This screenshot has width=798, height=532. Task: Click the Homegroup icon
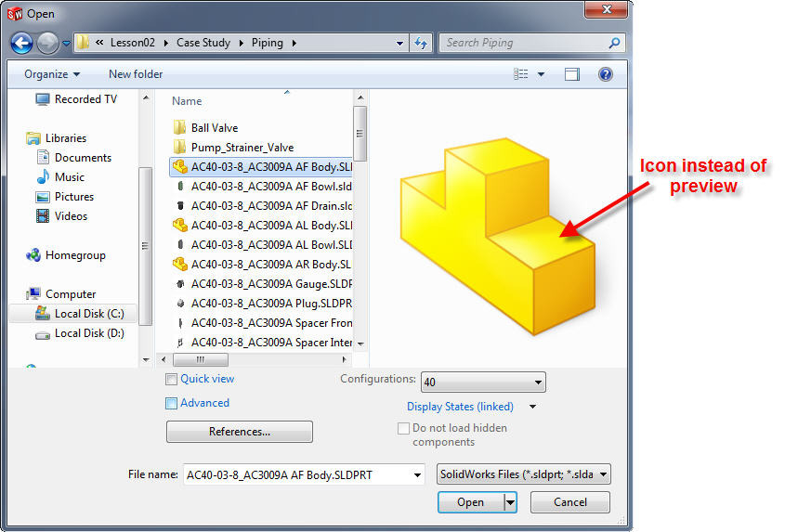(x=33, y=255)
